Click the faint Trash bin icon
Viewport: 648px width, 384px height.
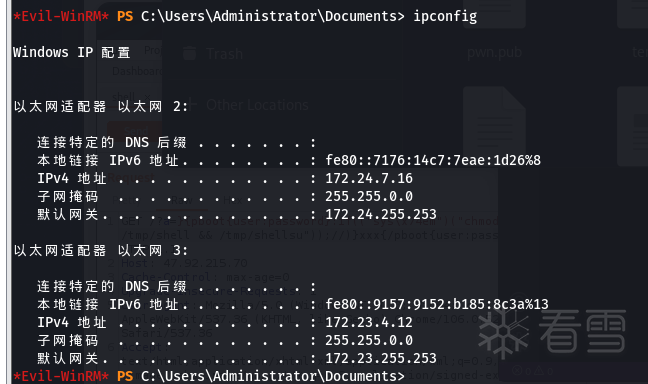coord(190,53)
